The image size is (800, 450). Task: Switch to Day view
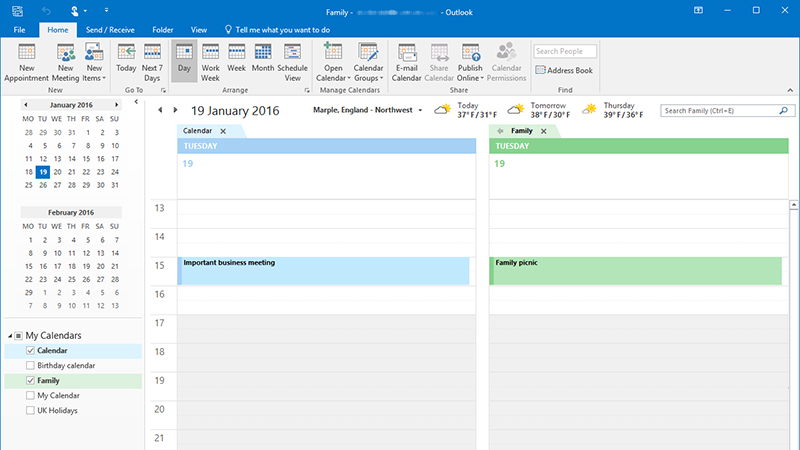pyautogui.click(x=184, y=62)
